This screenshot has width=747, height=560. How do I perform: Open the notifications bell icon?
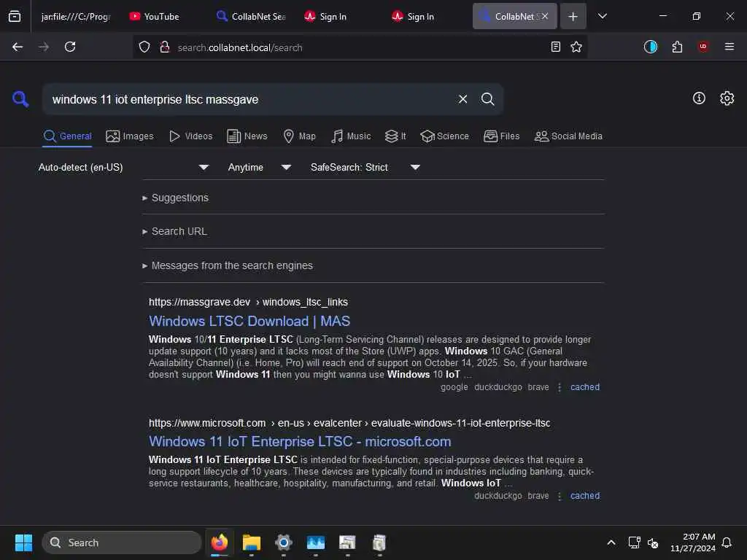tap(727, 542)
